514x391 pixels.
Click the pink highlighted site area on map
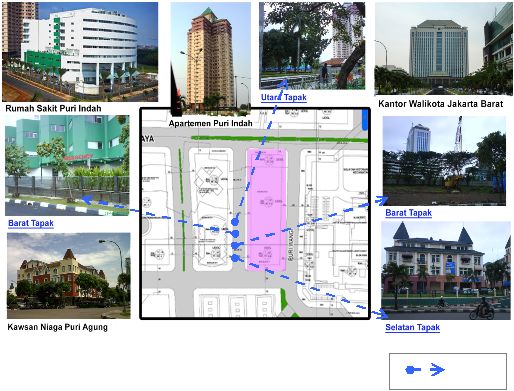(x=266, y=209)
